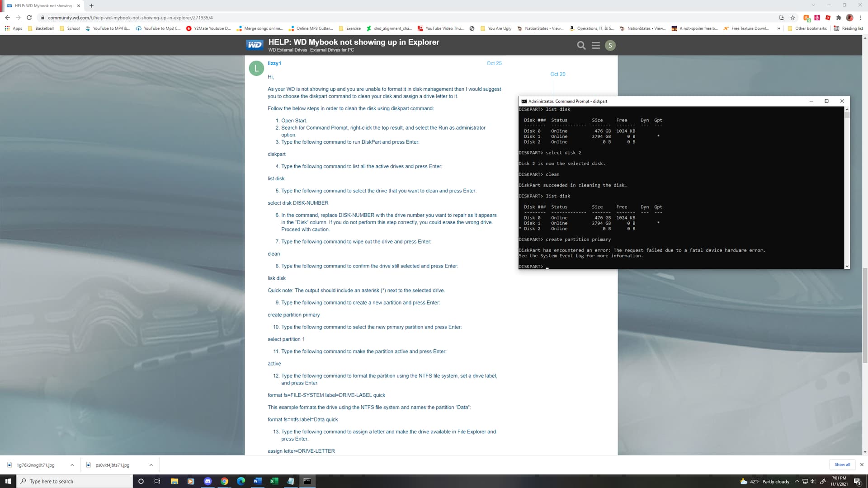Open the Exercise bookmark folder
868x488 pixels.
[349, 28]
